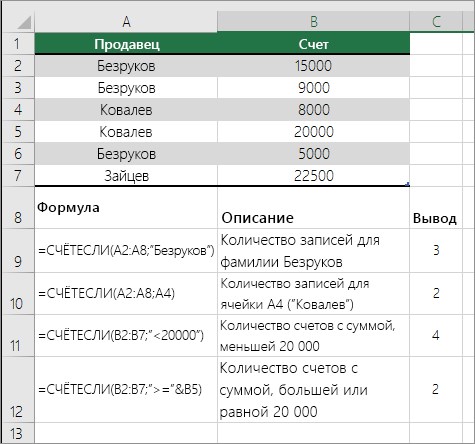Select row 6 header
Viewport: 475px width, 444px height.
click(17, 154)
